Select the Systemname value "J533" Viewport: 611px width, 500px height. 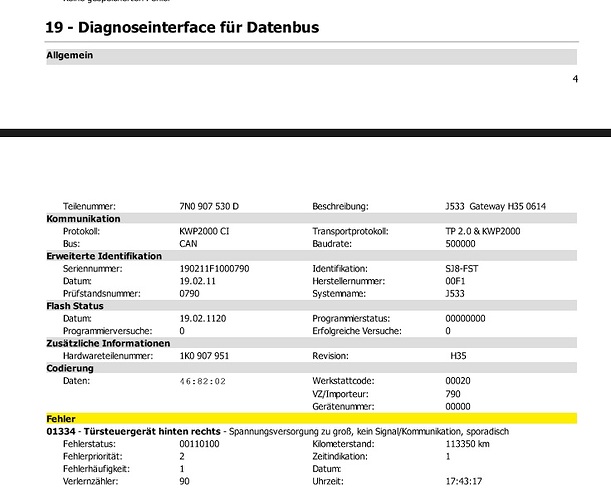pos(455,293)
